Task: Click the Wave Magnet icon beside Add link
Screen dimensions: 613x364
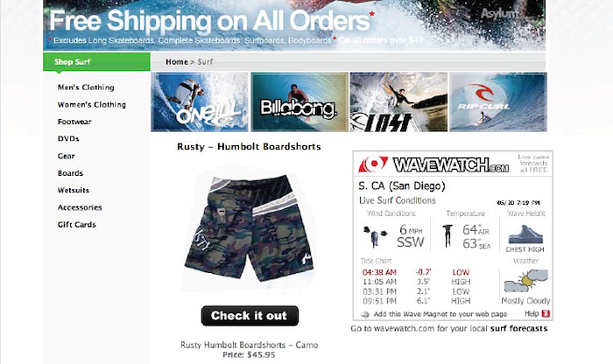Action: [365, 314]
